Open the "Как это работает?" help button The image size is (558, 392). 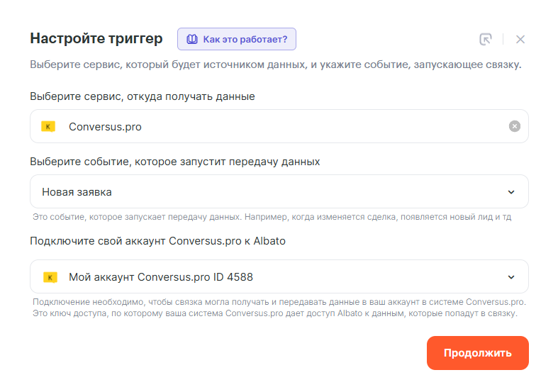click(x=237, y=40)
